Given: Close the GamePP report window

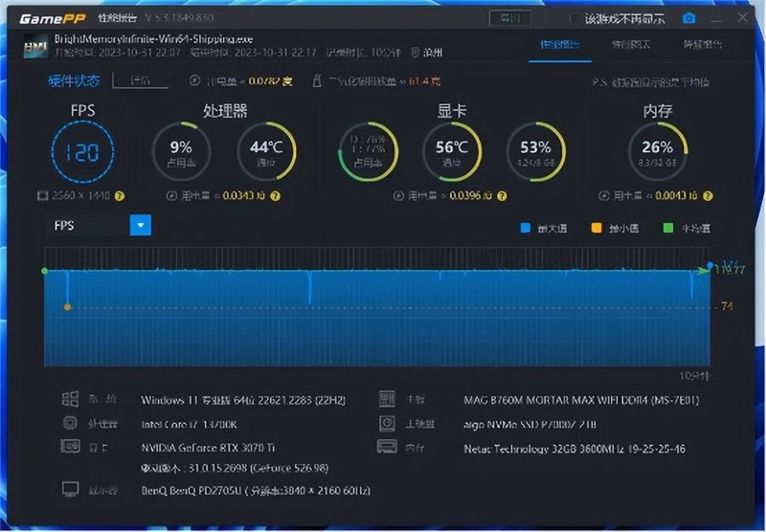Looking at the screenshot, I should pos(743,17).
